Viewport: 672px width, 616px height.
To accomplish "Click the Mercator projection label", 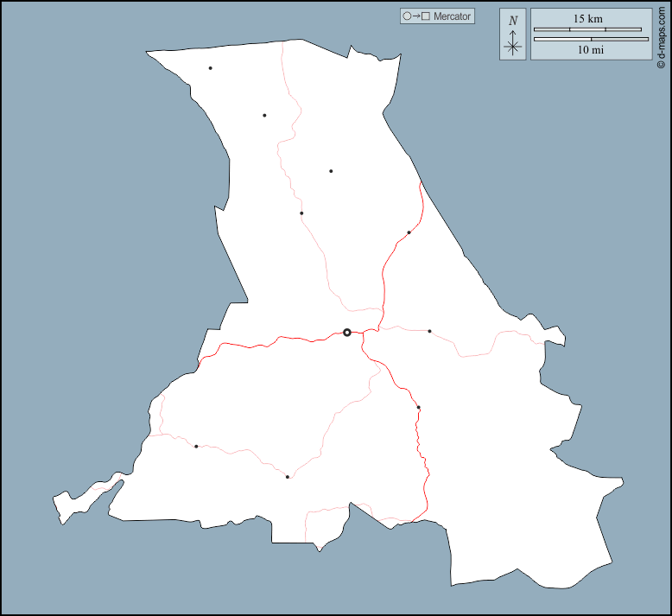I will click(452, 16).
